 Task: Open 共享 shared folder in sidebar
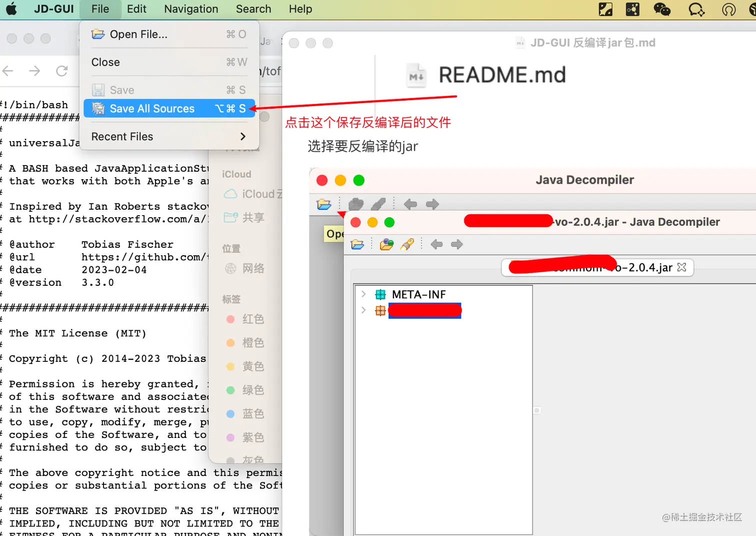244,218
